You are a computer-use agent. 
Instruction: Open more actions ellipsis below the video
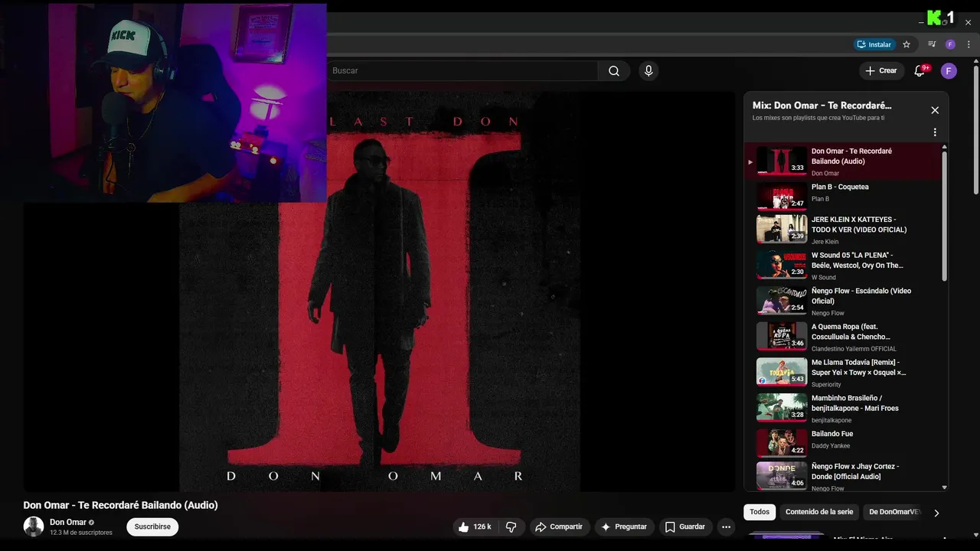[x=726, y=527]
